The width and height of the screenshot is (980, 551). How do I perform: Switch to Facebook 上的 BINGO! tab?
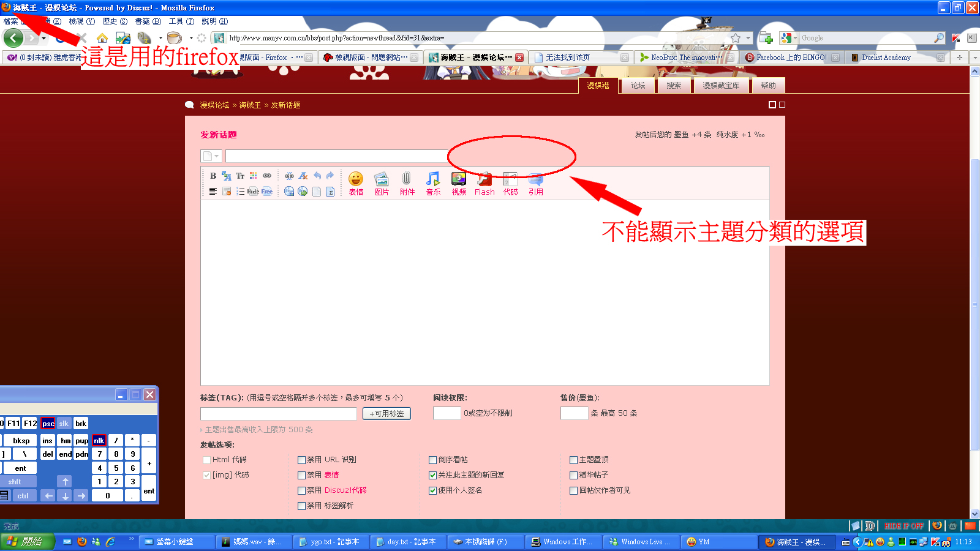pos(791,58)
